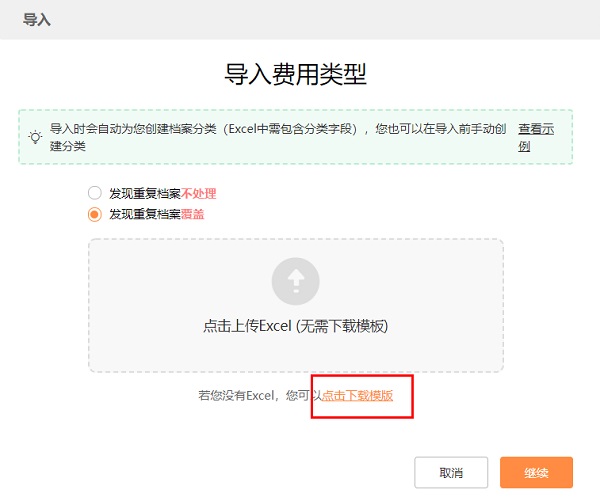Viewport: 600px width, 501px height.
Task: Click the upload arrow icon
Action: [x=296, y=282]
